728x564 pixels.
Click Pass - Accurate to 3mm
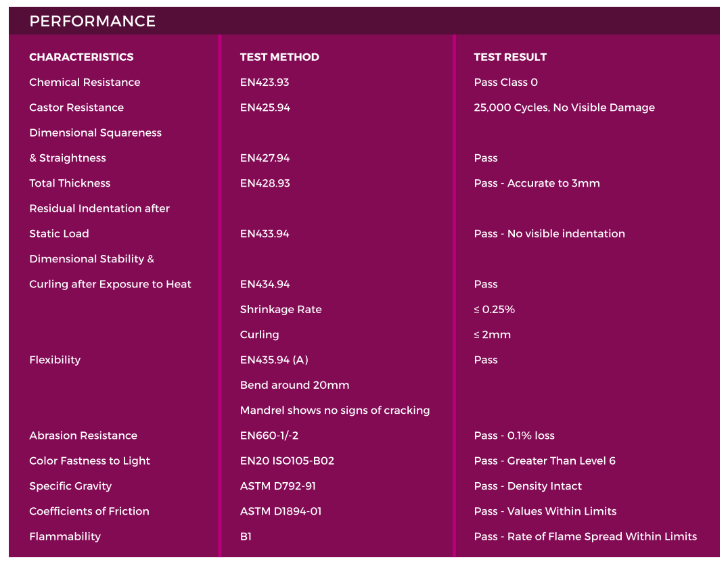pyautogui.click(x=537, y=183)
